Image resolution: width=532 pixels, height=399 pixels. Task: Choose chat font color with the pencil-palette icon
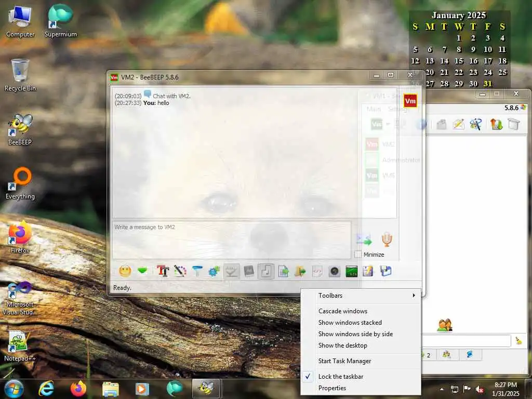pyautogui.click(x=180, y=271)
